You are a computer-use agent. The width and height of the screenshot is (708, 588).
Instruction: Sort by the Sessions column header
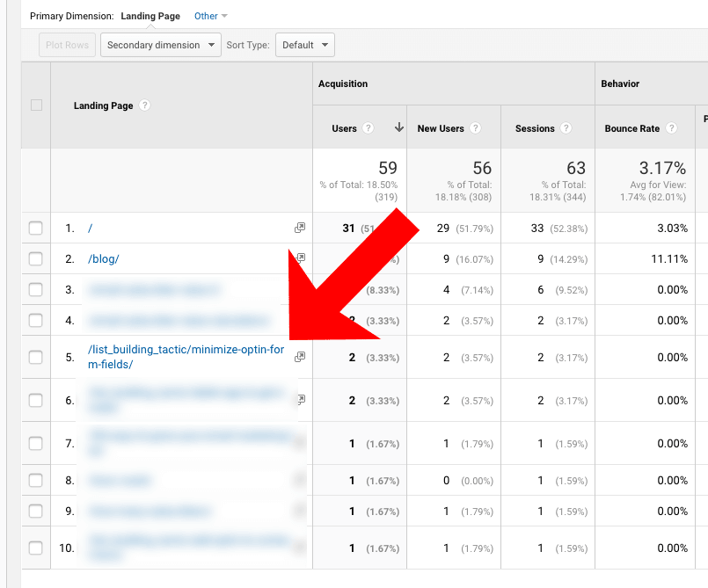click(535, 128)
